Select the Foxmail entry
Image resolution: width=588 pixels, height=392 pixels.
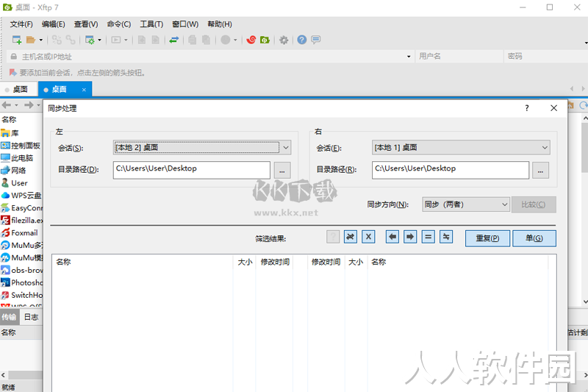pos(21,232)
